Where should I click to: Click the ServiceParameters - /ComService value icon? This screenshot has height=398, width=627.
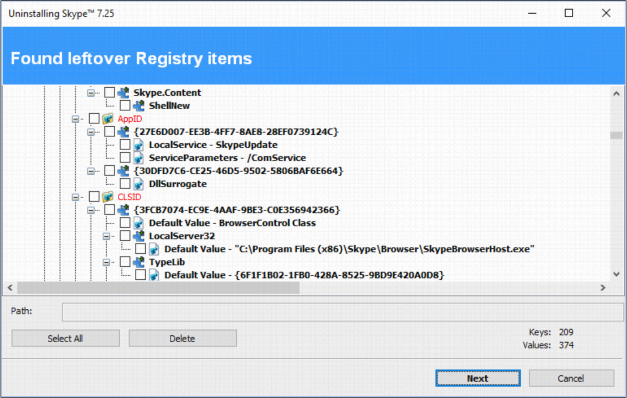(x=139, y=158)
